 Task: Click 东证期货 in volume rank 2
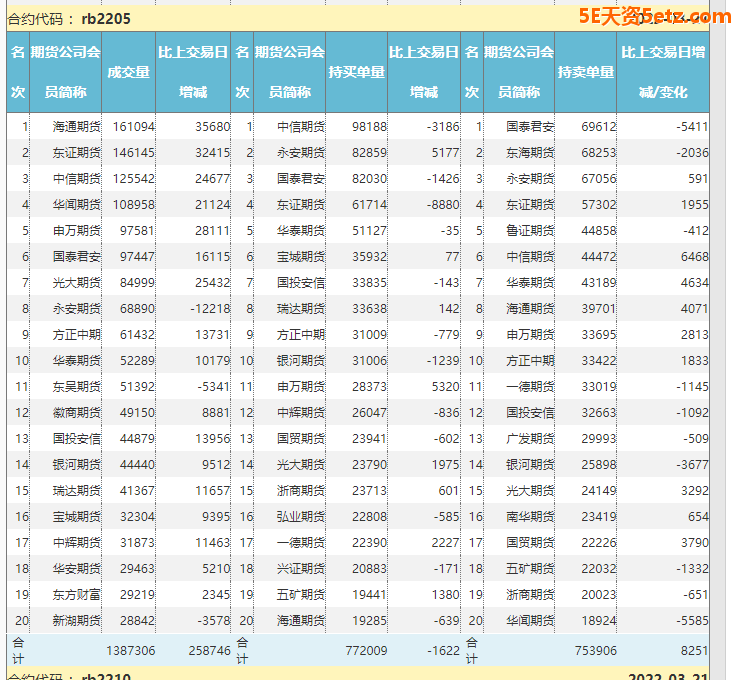click(x=77, y=153)
